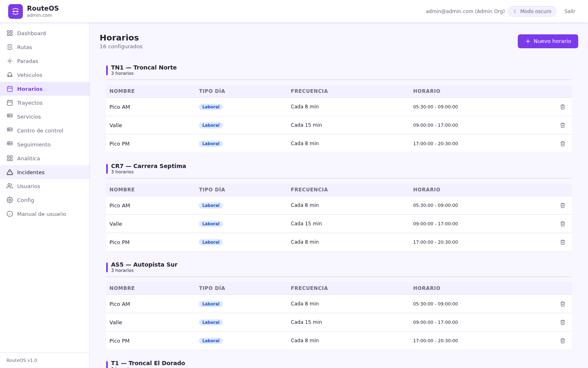
Task: Delete the AS5 Valle schedule
Action: [x=563, y=322]
